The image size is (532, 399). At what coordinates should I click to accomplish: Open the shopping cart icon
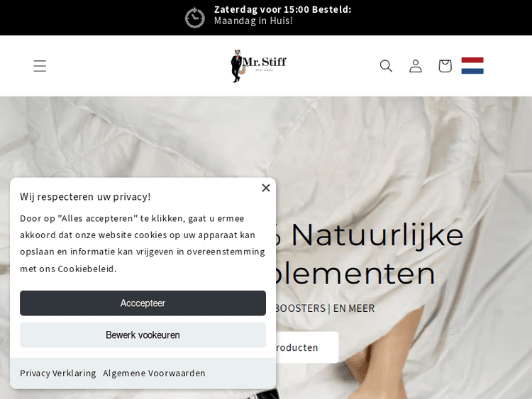445,66
